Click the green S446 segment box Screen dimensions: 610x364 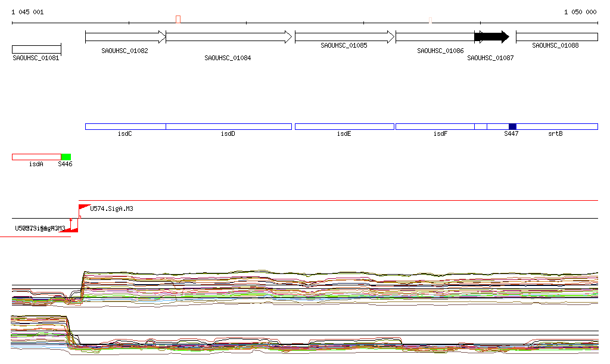tap(66, 157)
